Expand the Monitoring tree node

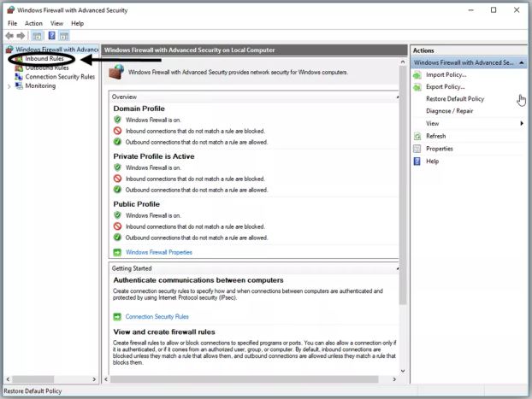pyautogui.click(x=9, y=86)
